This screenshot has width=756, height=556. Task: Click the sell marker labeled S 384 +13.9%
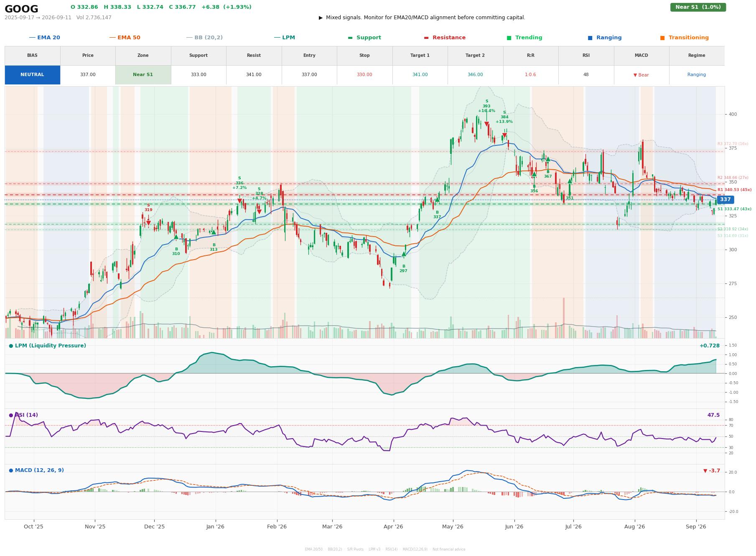(504, 135)
